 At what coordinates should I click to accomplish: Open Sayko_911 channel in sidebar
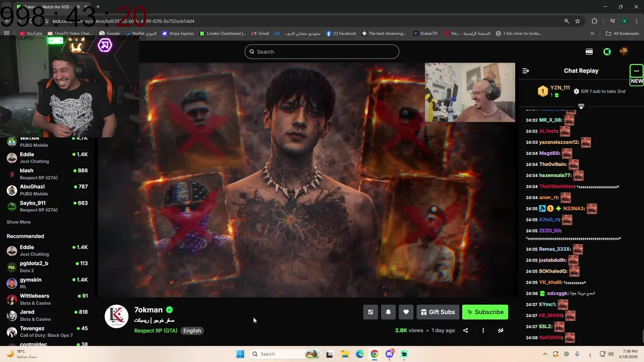click(47, 206)
